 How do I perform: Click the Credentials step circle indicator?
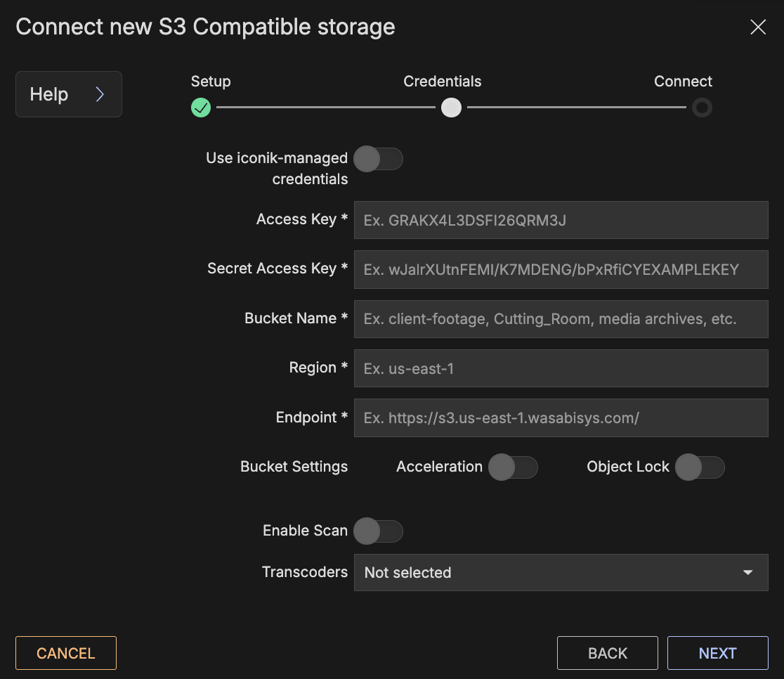(x=451, y=108)
